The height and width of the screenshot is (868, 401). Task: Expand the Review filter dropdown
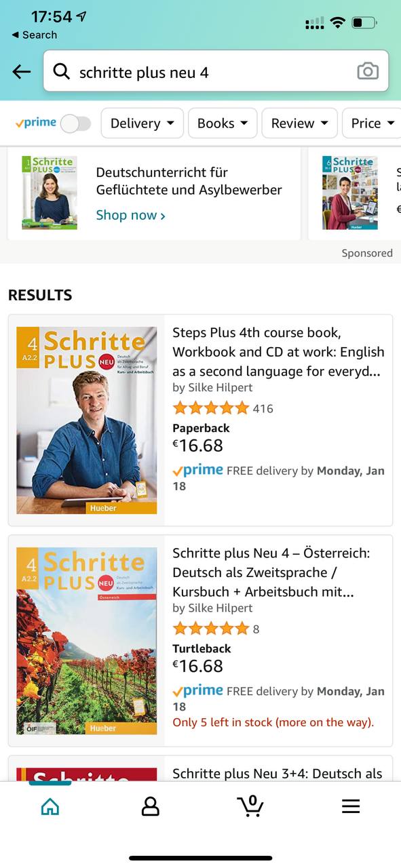pos(299,123)
